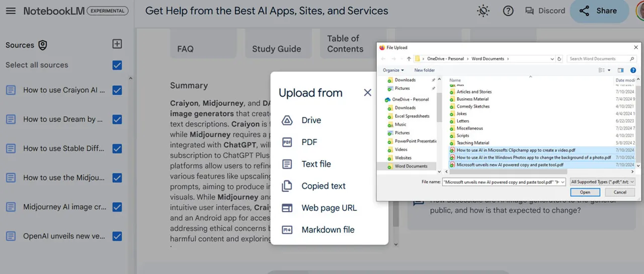This screenshot has height=274, width=644.
Task: Click the blue help icon in File Upload
Action: point(633,71)
